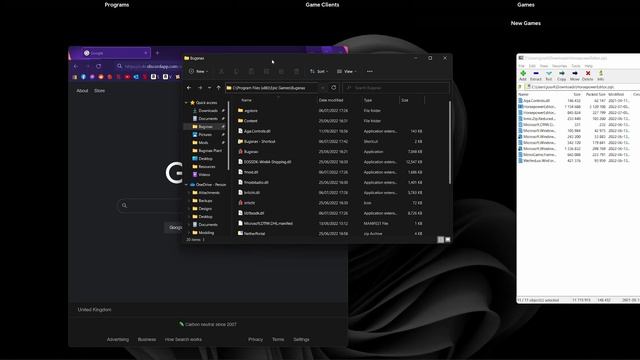Open the See more ellipsis menu in Explorer
Viewport: 640px width, 360px height.
click(x=369, y=71)
